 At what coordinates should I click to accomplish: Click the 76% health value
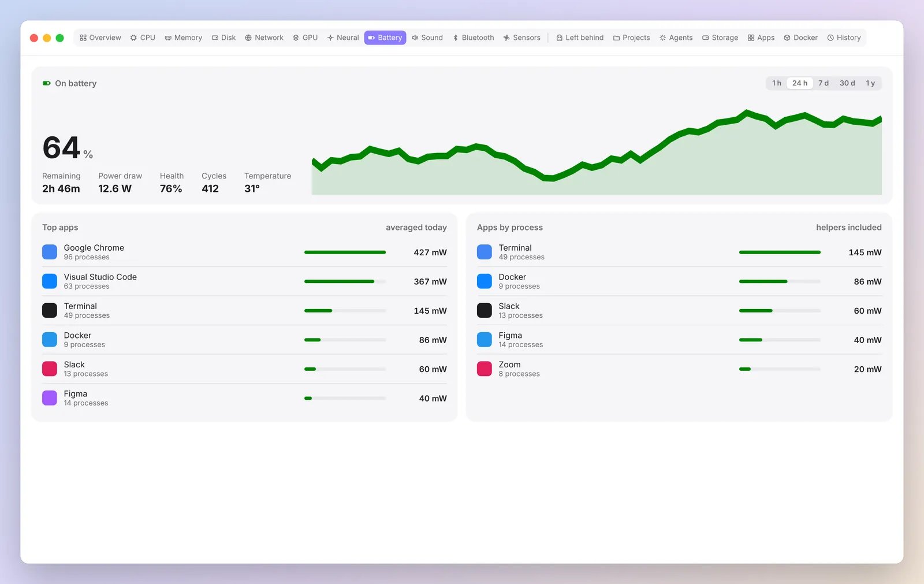point(171,189)
